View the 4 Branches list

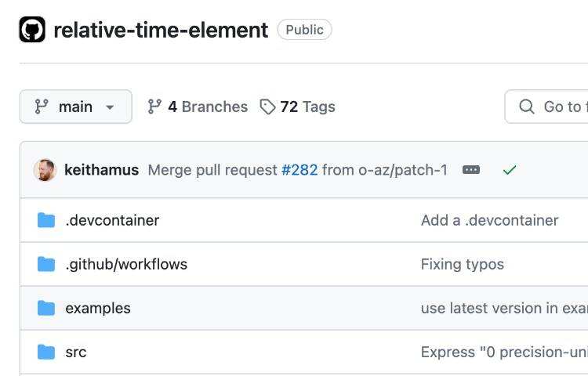tap(198, 107)
